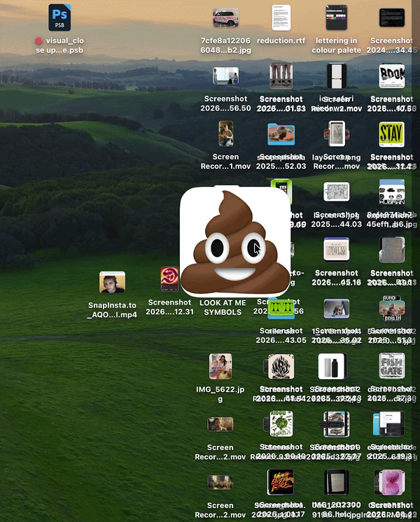420x522 pixels.
Task: Select the green TTTT label thumbnail
Action: click(x=281, y=309)
